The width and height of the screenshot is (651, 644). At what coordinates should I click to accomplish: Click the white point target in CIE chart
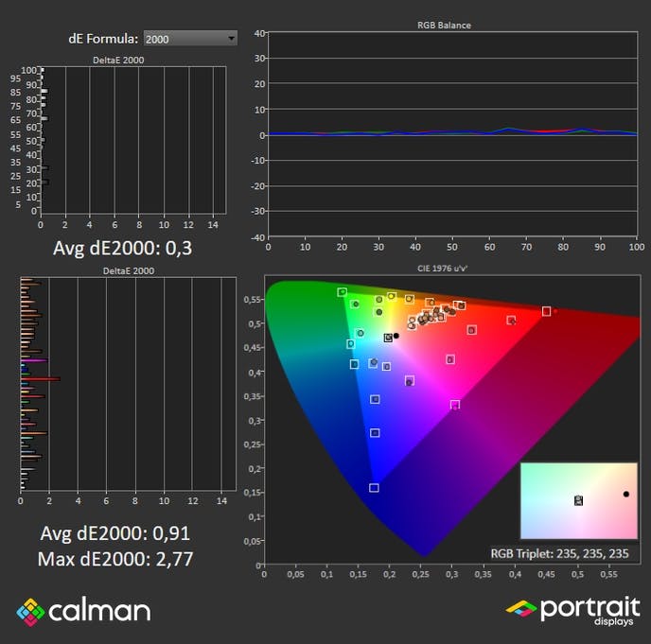(x=388, y=338)
